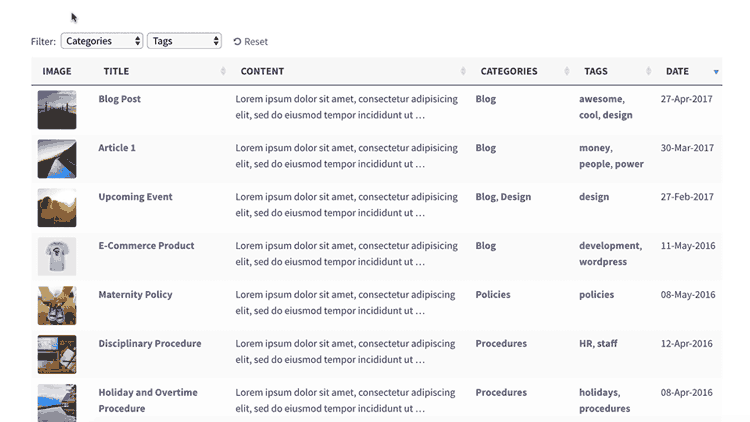Open the Article 1 thumbnail image
Image resolution: width=750 pixels, height=422 pixels.
point(57,159)
